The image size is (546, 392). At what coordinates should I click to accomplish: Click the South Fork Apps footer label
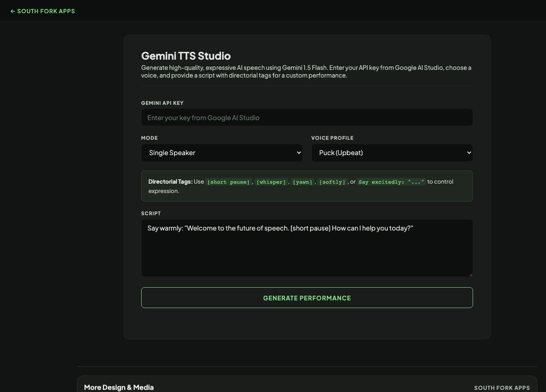point(502,388)
